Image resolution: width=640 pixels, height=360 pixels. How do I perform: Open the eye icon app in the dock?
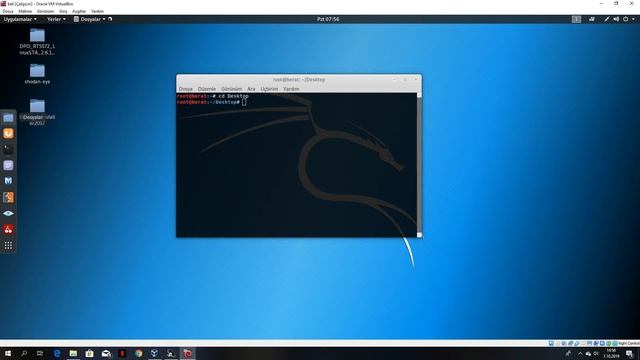click(x=8, y=213)
